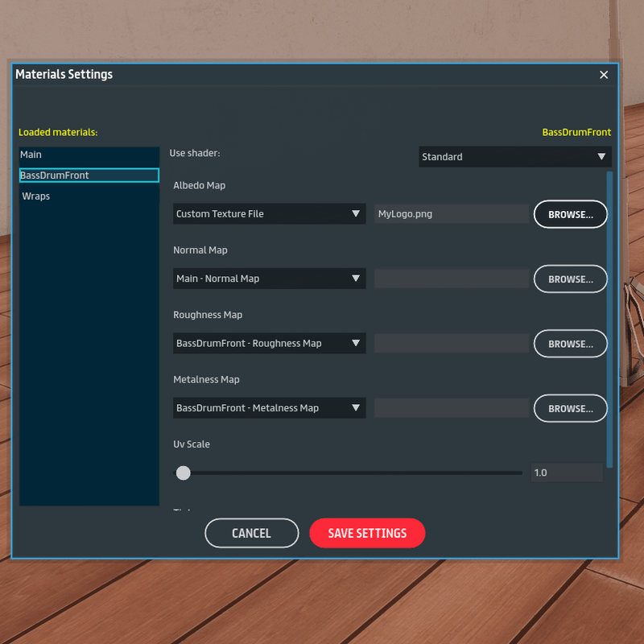Open the Roughness Map source dropdown

(x=269, y=344)
